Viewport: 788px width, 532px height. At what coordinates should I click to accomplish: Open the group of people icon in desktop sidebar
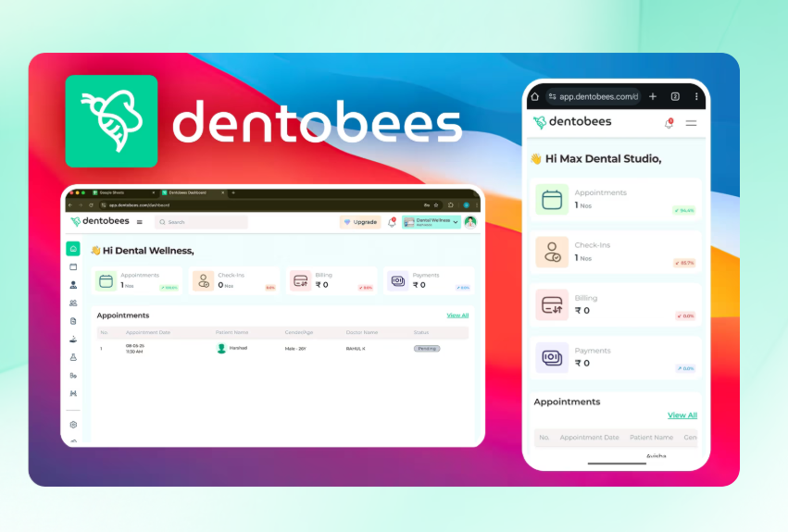click(x=73, y=303)
